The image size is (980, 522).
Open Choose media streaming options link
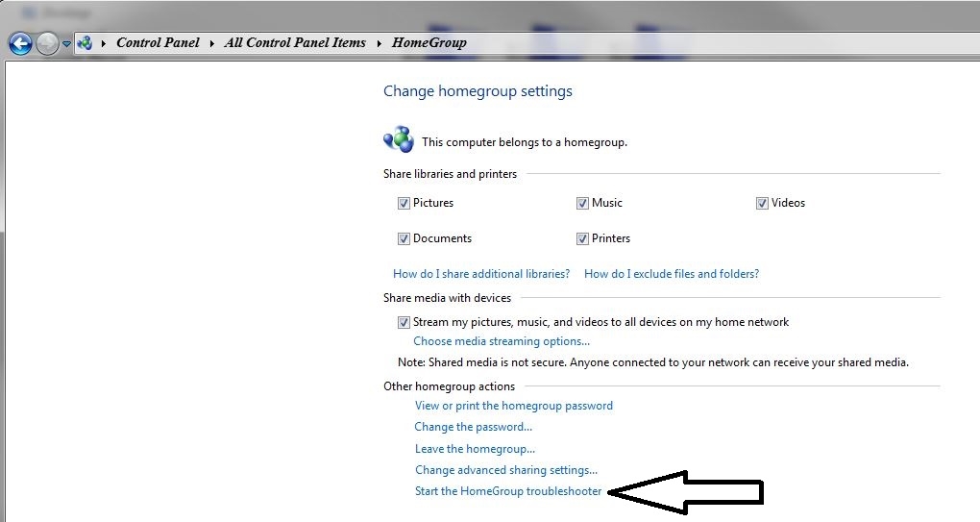coord(502,341)
